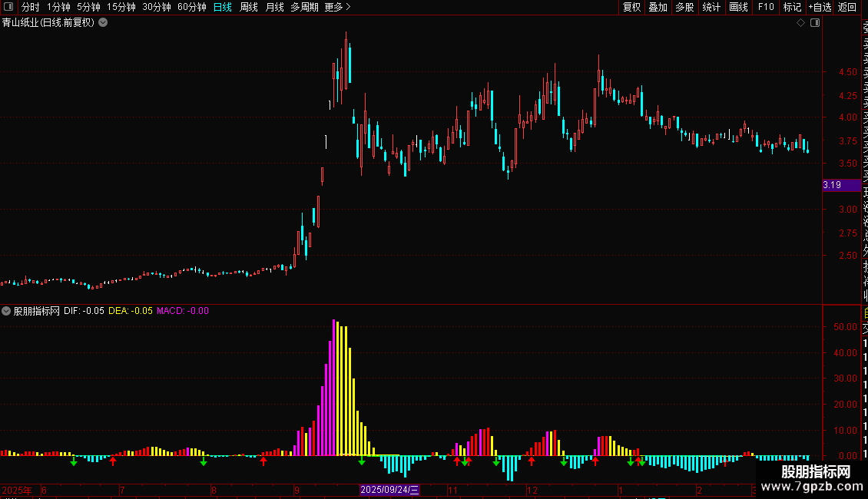The image size is (868, 499).
Task: Switch to 多周期 multi-period view
Action: (304, 7)
